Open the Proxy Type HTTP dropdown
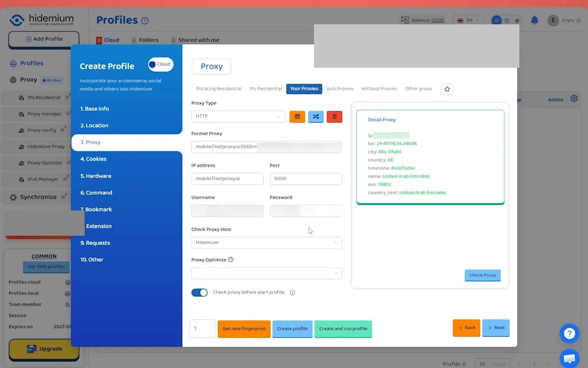Viewport: 588px width, 368px height. click(238, 116)
